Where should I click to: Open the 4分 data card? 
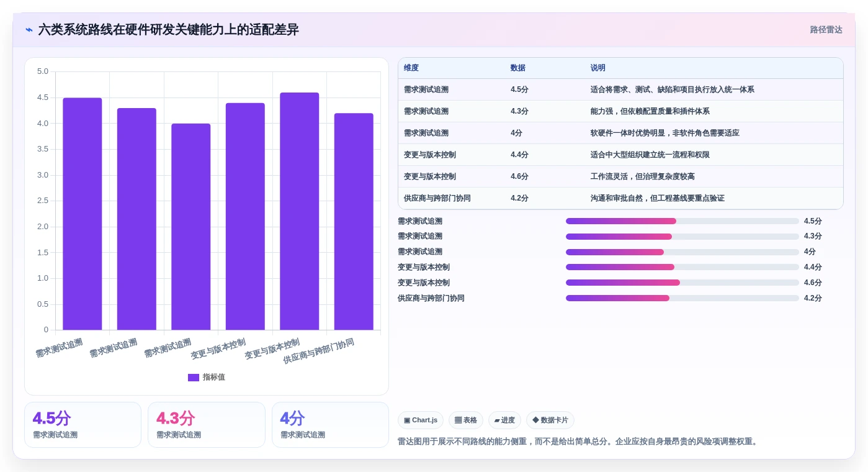tap(330, 425)
